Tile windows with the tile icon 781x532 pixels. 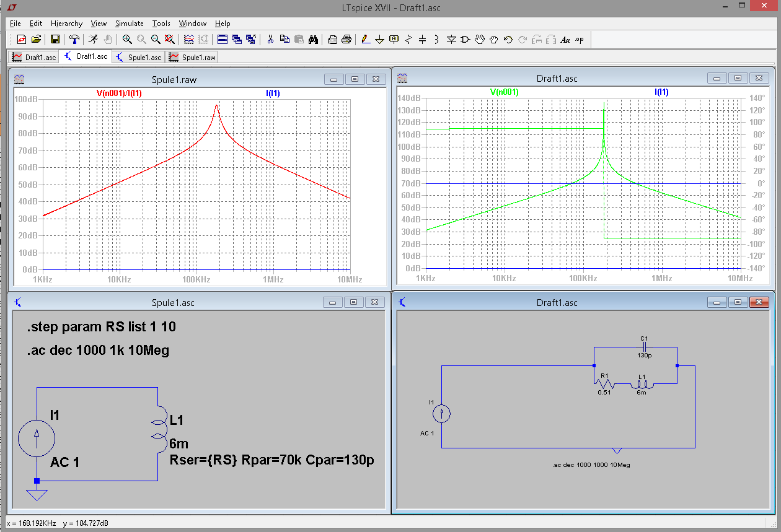(223, 40)
